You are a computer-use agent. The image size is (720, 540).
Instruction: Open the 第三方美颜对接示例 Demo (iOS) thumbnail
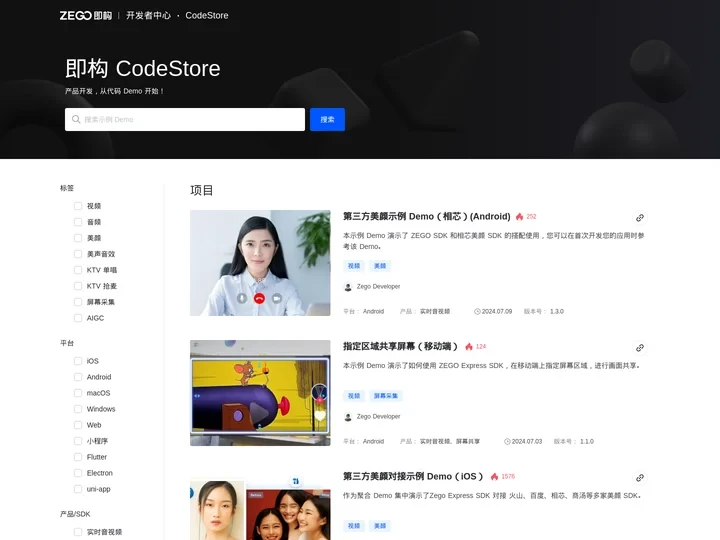(x=260, y=505)
